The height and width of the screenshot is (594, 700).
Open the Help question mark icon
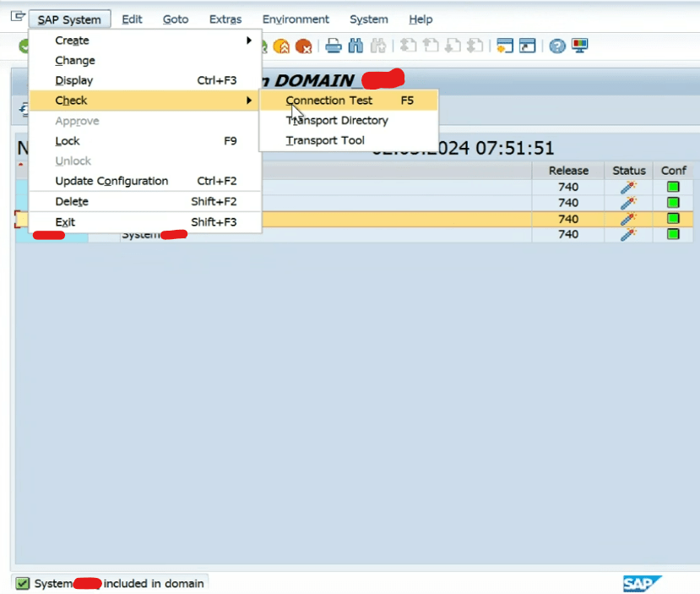[557, 46]
